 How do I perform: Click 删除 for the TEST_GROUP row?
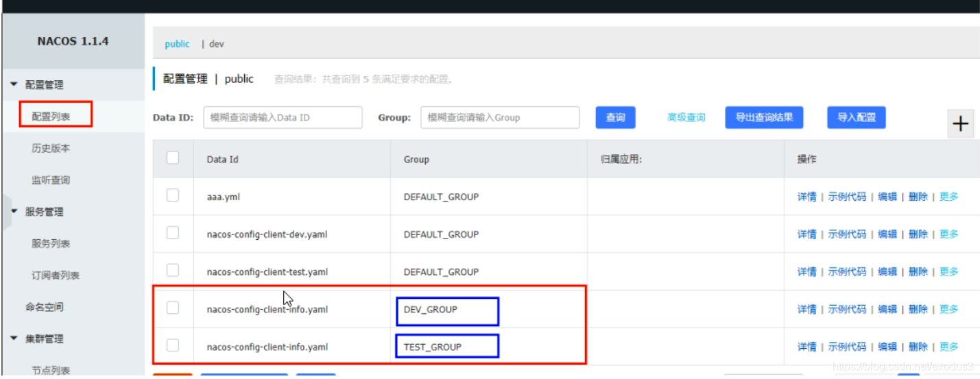pyautogui.click(x=918, y=347)
